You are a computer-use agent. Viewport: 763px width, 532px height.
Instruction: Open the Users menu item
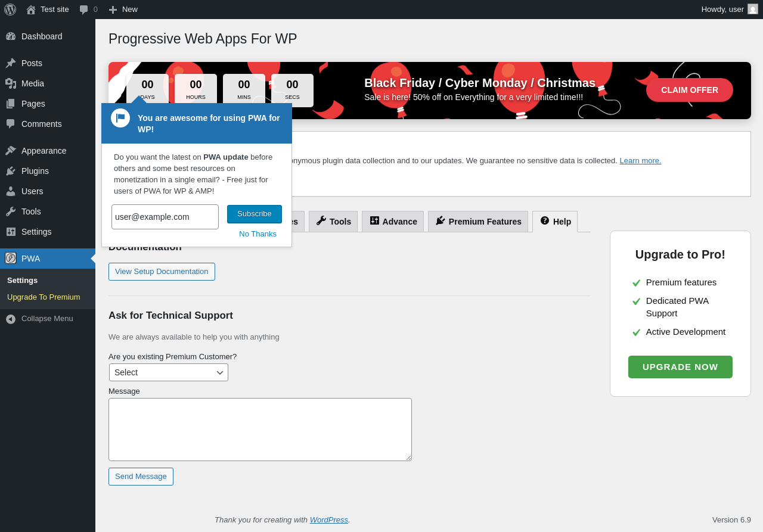coord(48,191)
